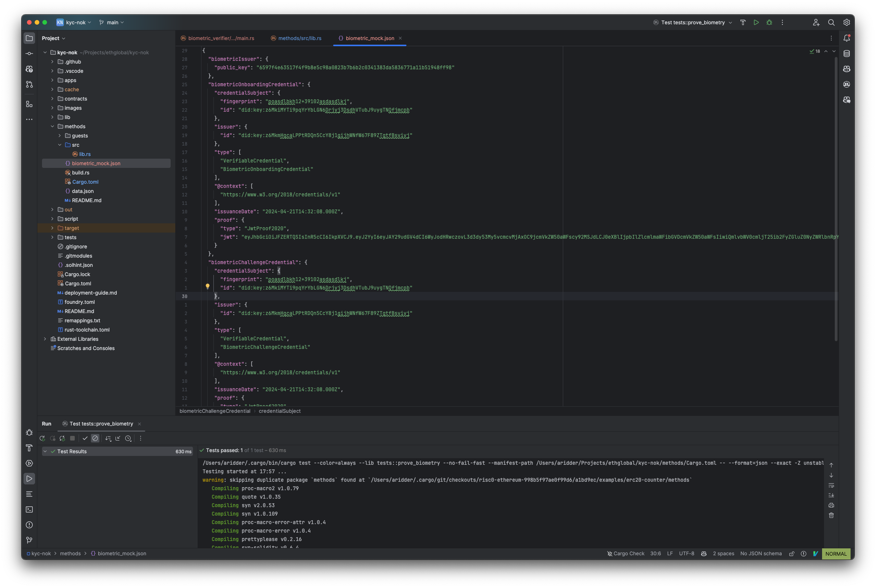
Task: Open the Build hammer tool window
Action: click(29, 448)
